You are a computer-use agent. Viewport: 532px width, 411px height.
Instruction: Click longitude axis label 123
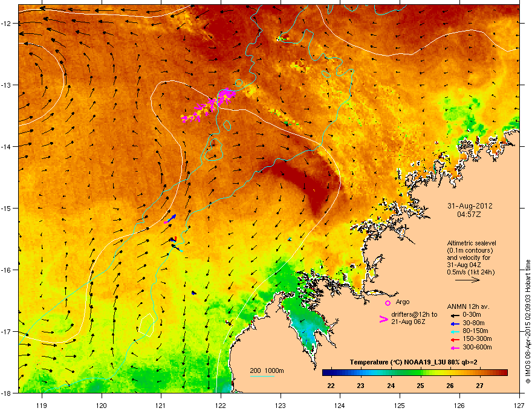[x=281, y=405]
